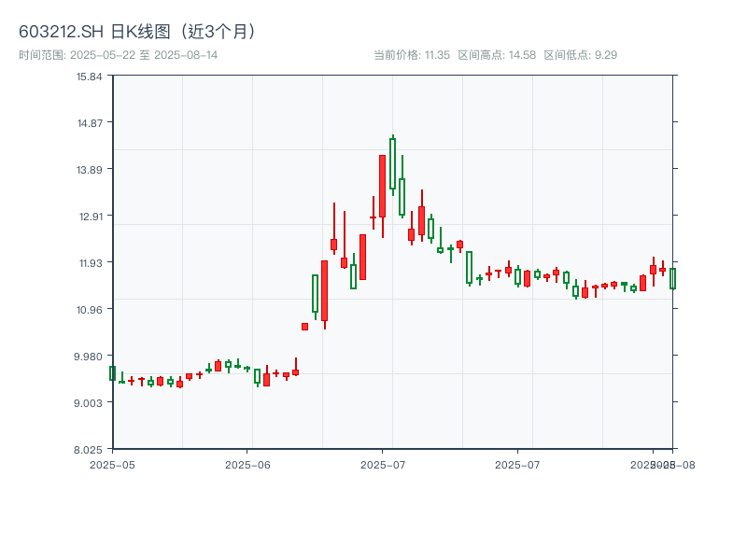The image size is (747, 560).
Task: Click the 15.84 y-axis tick label
Action: click(x=90, y=76)
